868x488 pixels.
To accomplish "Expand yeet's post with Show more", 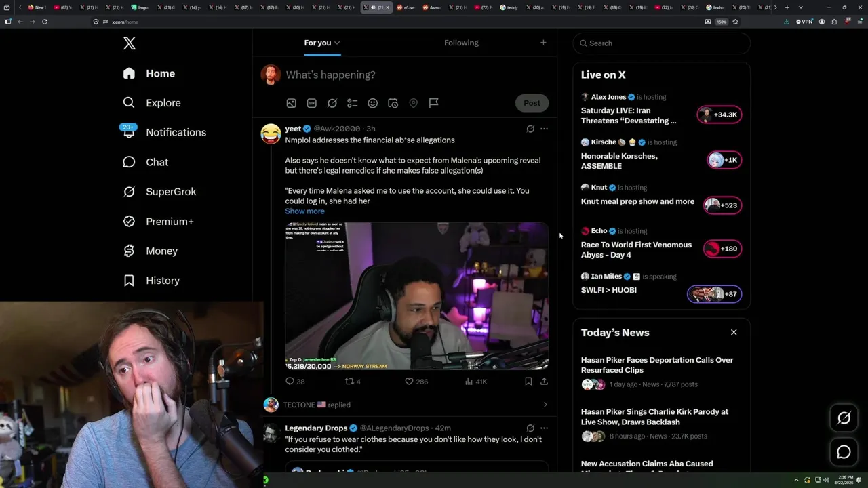I will point(304,211).
